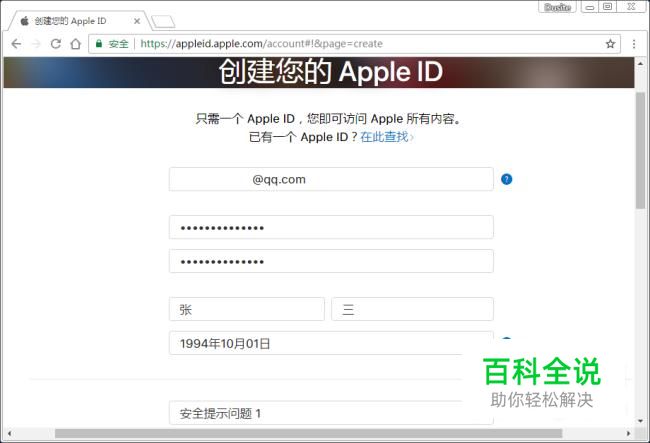Screen dimensions: 650x443
Task: Click the horizontal scrollbar right arrow
Action: (x=628, y=433)
